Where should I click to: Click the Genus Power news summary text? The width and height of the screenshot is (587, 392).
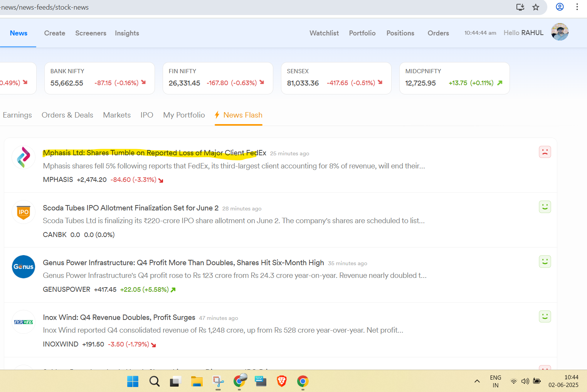click(235, 276)
